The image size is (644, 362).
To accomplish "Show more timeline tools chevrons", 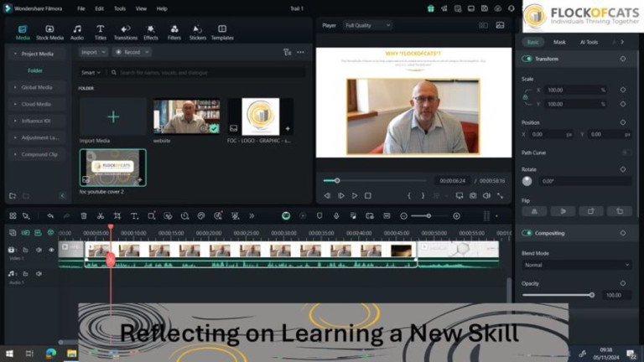I will click(252, 216).
